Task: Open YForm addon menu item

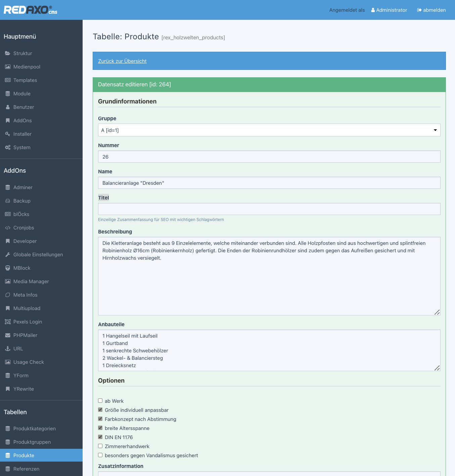Action: click(21, 376)
